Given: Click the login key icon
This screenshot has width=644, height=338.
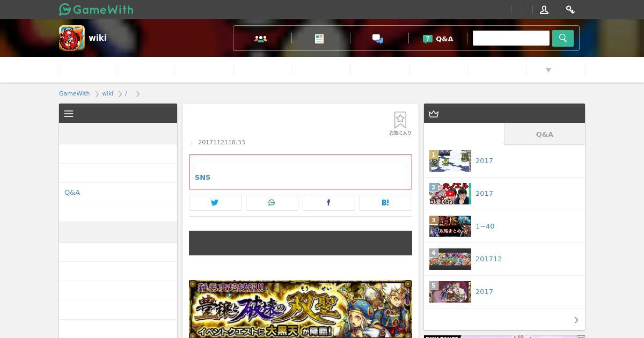Looking at the screenshot, I should pyautogui.click(x=570, y=10).
